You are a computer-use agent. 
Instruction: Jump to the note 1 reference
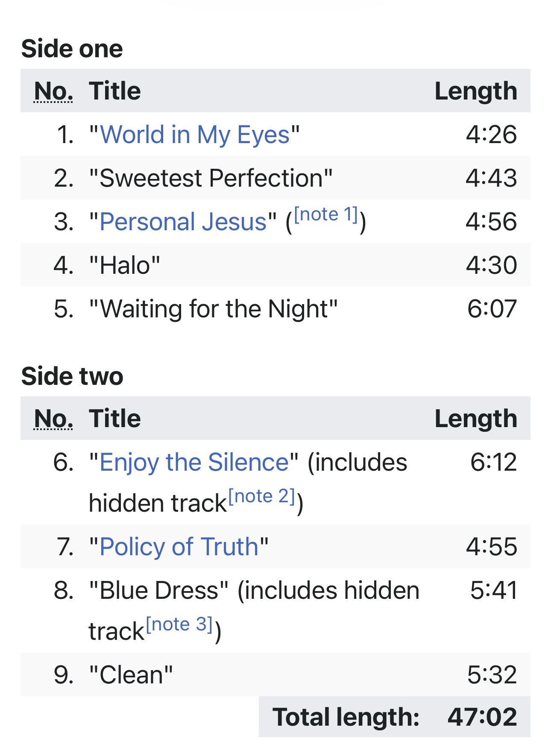pos(326,214)
